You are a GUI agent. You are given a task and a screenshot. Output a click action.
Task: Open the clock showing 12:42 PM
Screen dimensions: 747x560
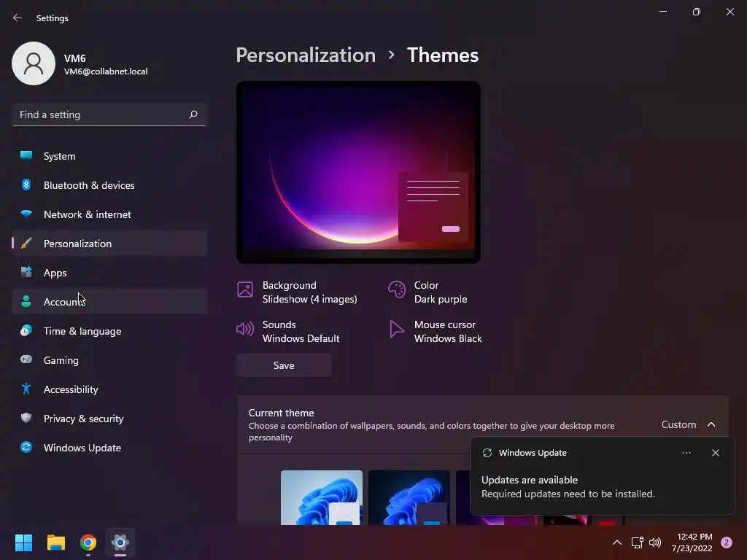click(x=692, y=542)
